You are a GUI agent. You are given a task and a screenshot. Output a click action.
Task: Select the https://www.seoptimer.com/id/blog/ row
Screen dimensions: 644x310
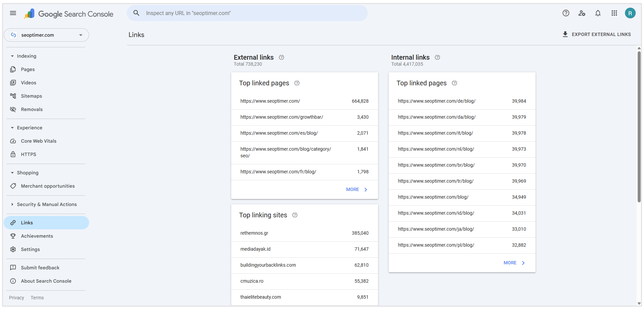click(x=462, y=213)
